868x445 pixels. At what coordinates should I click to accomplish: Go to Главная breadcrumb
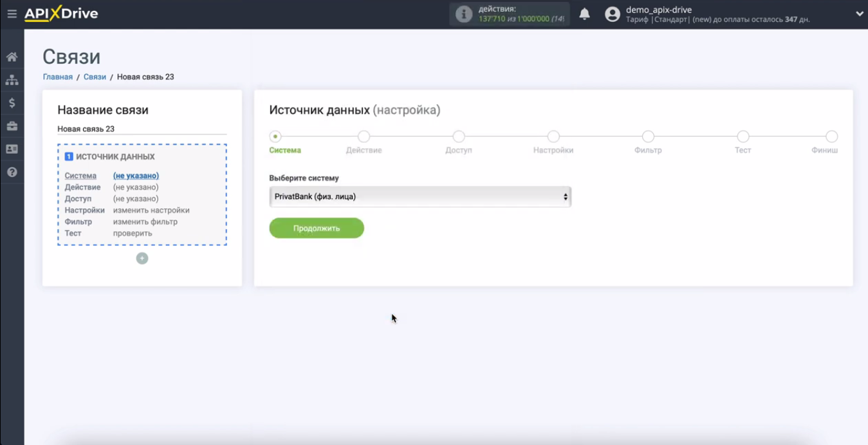point(58,77)
